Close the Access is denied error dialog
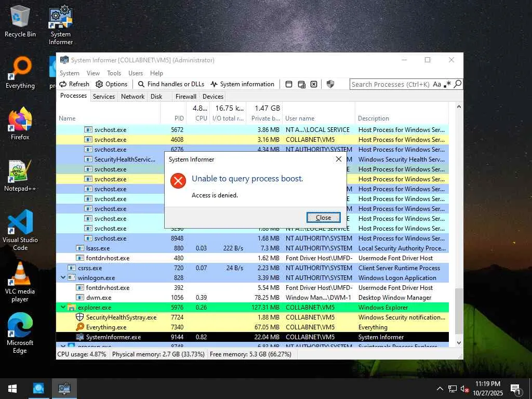The height and width of the screenshot is (399, 532). (x=323, y=218)
